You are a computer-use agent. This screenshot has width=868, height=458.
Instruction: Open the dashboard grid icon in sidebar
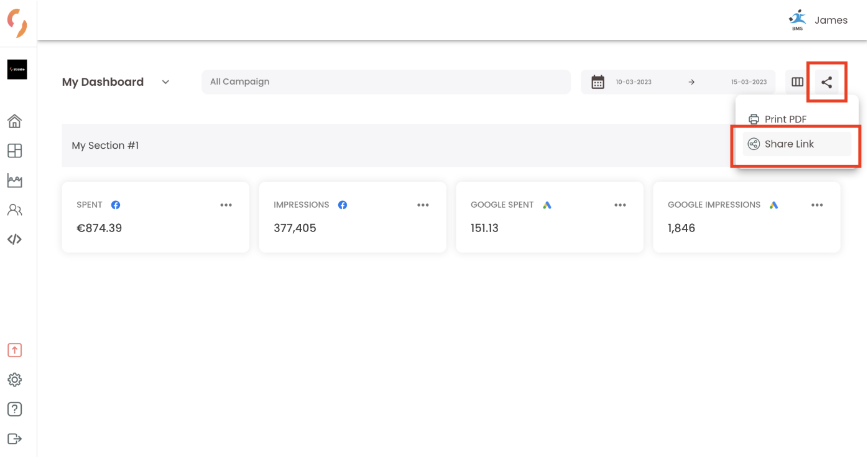tap(14, 151)
